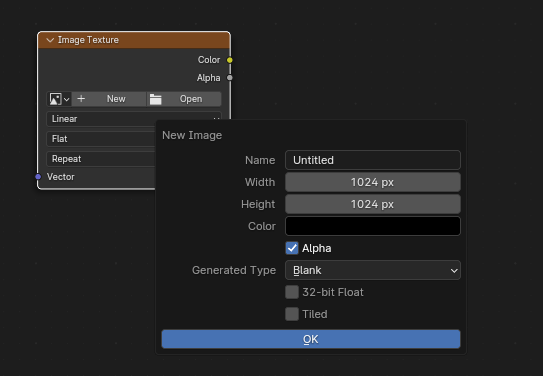Click the Open image folder button
Viewport: 543px width, 376px height.
184,99
